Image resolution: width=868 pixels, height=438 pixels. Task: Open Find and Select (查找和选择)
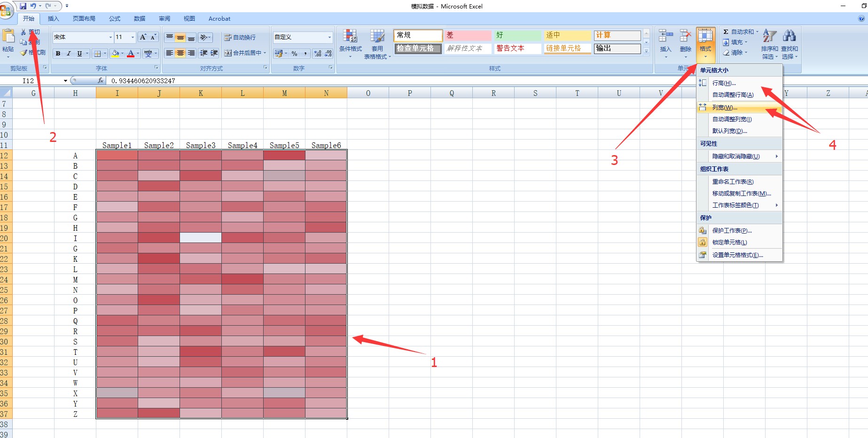[x=790, y=44]
